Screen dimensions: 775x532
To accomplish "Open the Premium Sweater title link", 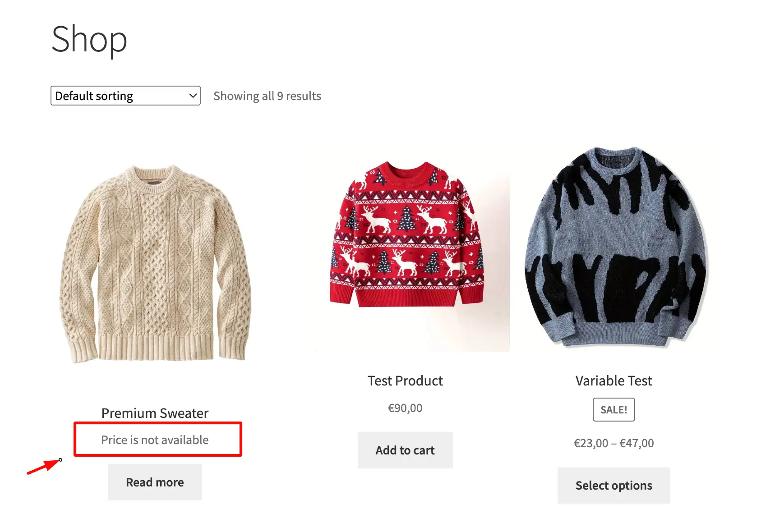I will (155, 413).
